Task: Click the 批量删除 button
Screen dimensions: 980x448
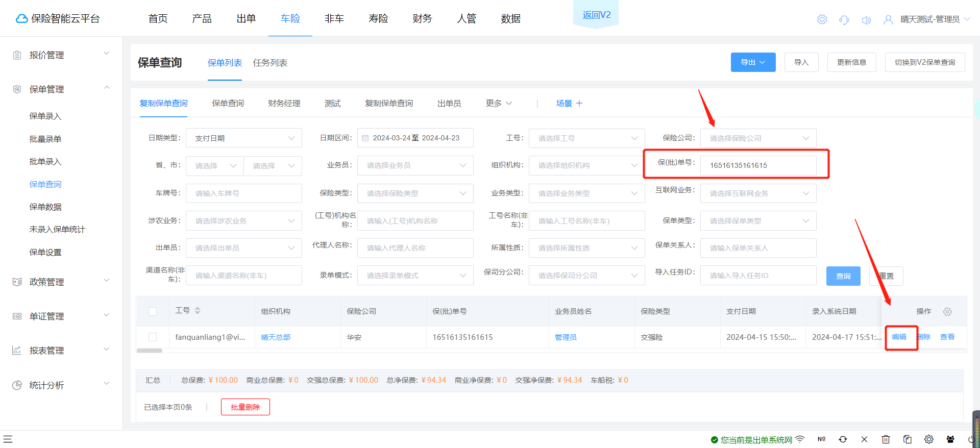Action: coord(246,407)
